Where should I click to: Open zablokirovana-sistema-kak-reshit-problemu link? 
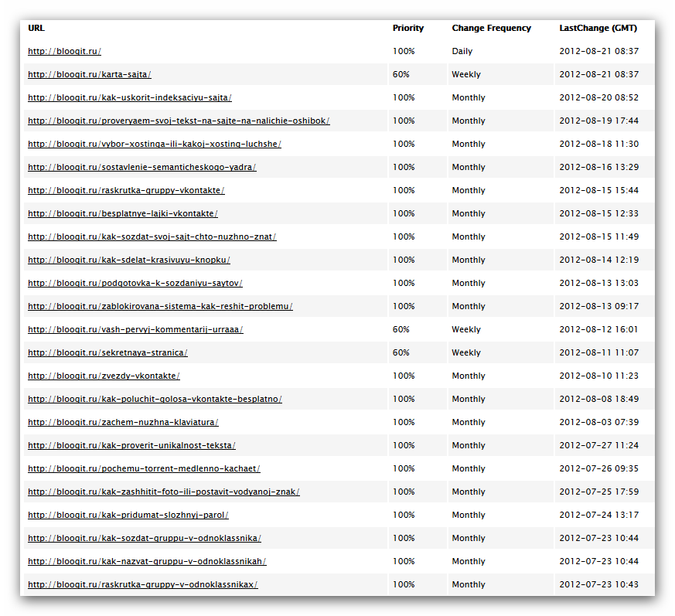(160, 307)
